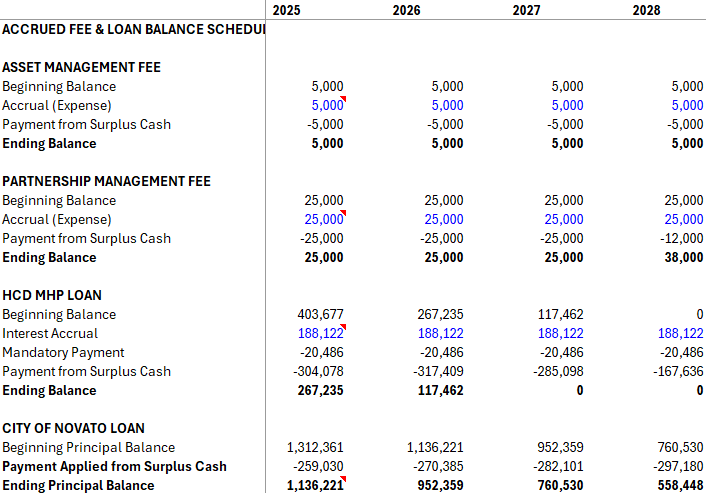This screenshot has height=493, width=706.
Task: Select blue 5,000 asset accrual cell for 2025
Action: pyautogui.click(x=327, y=105)
